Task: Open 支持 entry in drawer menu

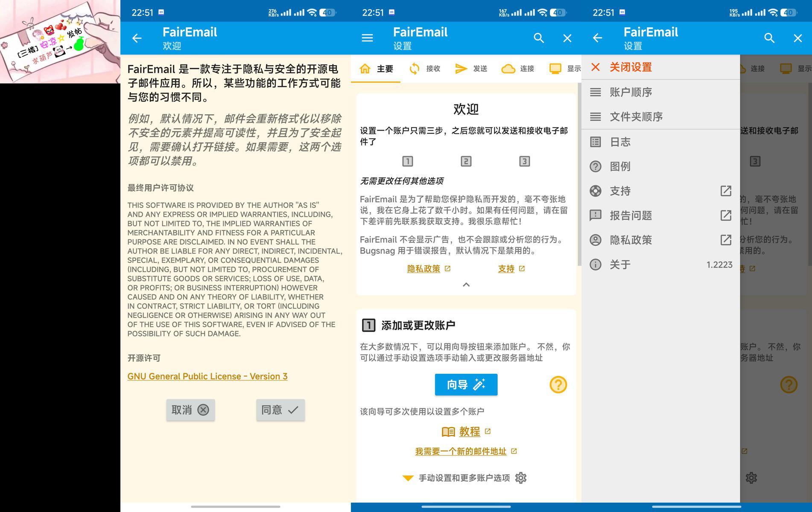Action: (661, 191)
